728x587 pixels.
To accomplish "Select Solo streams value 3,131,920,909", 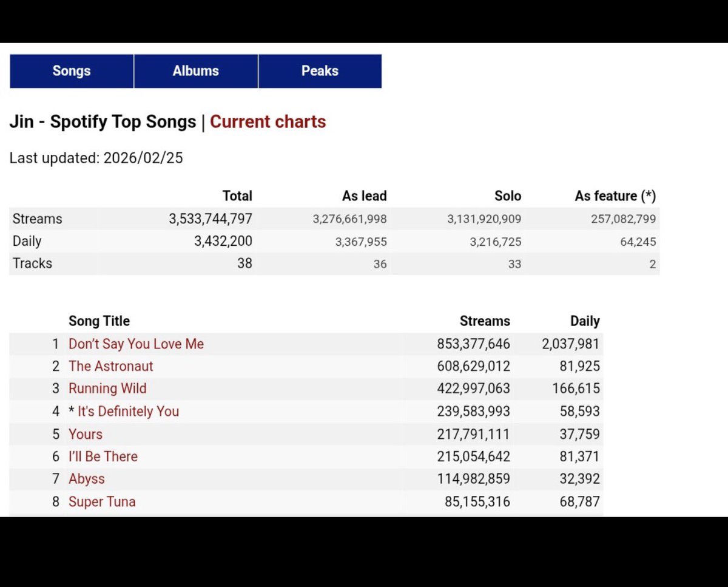I will [484, 219].
